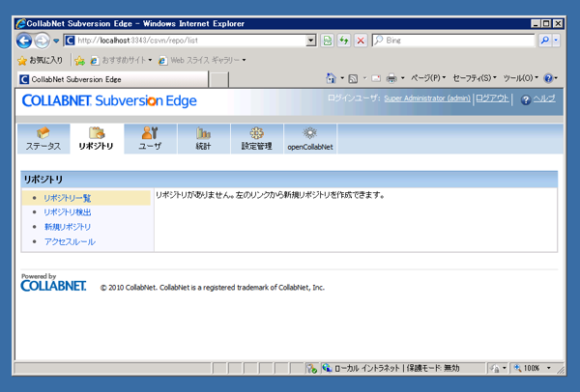Select リポジトリ一覧 in the sidebar
Screen dimensions: 580x392
pyautogui.click(x=68, y=198)
